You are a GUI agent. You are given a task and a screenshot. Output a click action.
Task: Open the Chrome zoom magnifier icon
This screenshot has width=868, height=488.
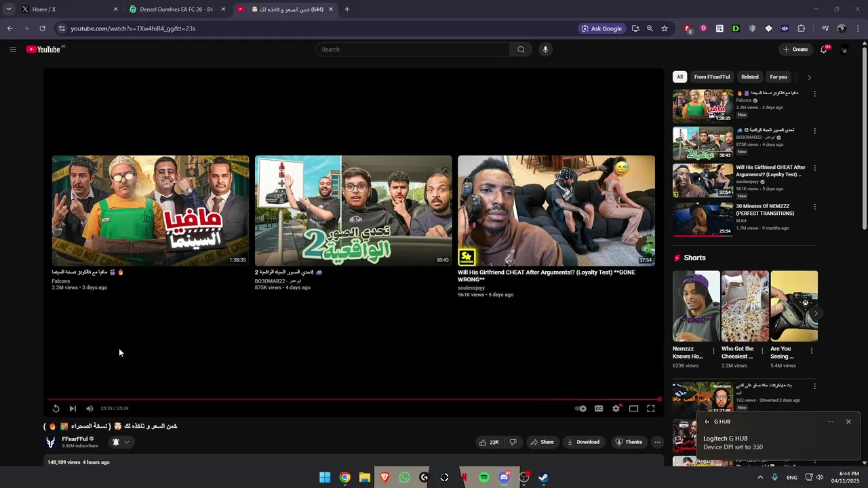[x=650, y=28]
